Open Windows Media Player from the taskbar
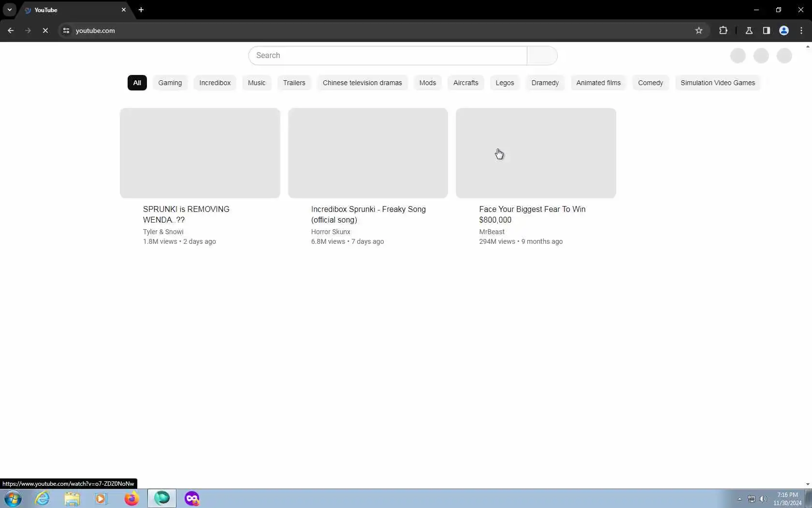The width and height of the screenshot is (812, 508). [x=101, y=498]
